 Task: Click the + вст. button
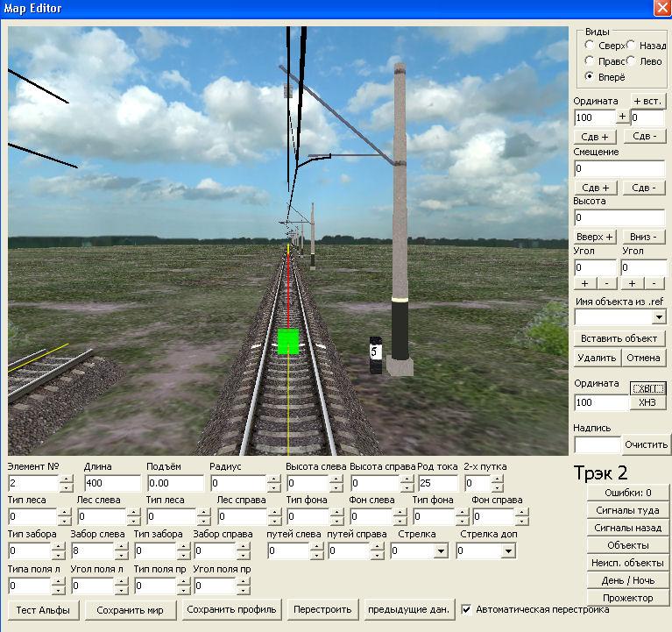(648, 101)
